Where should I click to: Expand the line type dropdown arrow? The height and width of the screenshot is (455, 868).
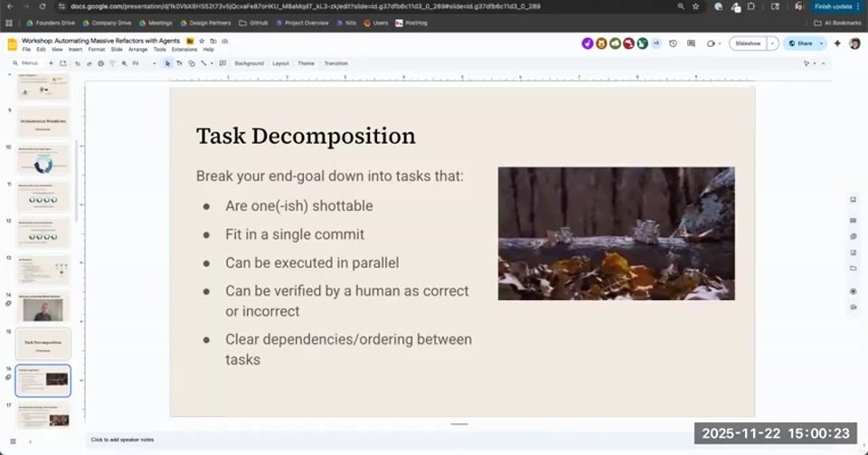pos(212,63)
